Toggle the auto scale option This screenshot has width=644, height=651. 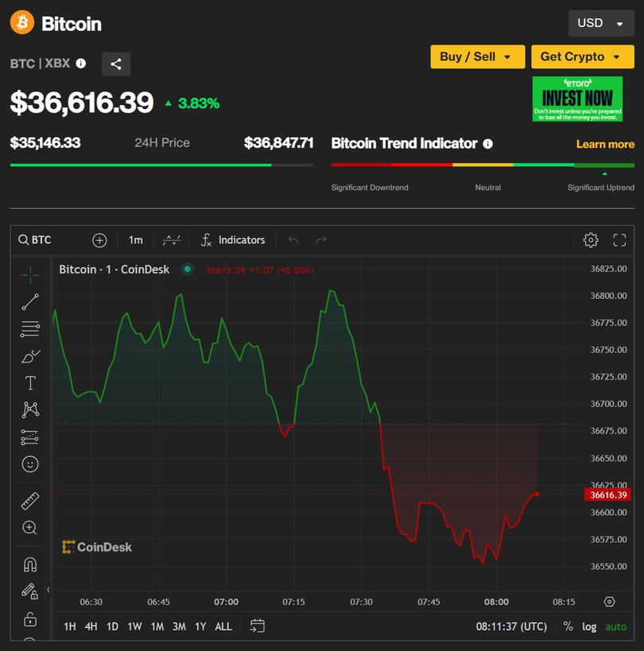[615, 626]
